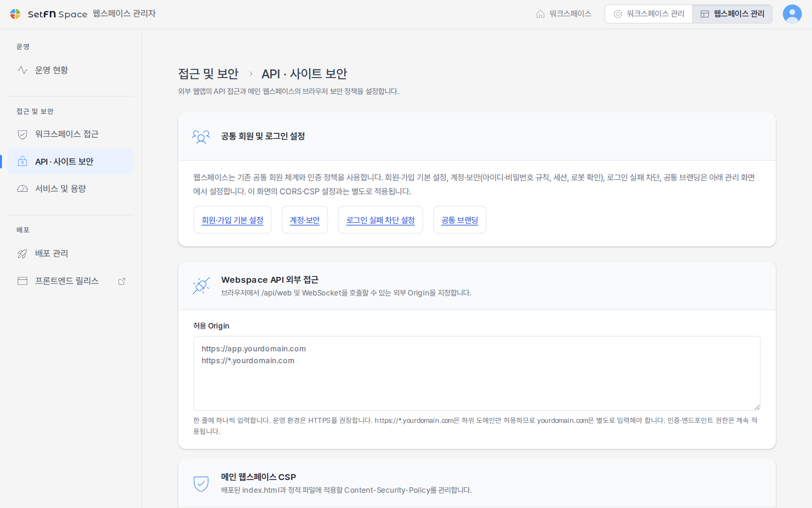Open the 계정·보안 link
Image resolution: width=812 pixels, height=508 pixels.
coord(304,220)
